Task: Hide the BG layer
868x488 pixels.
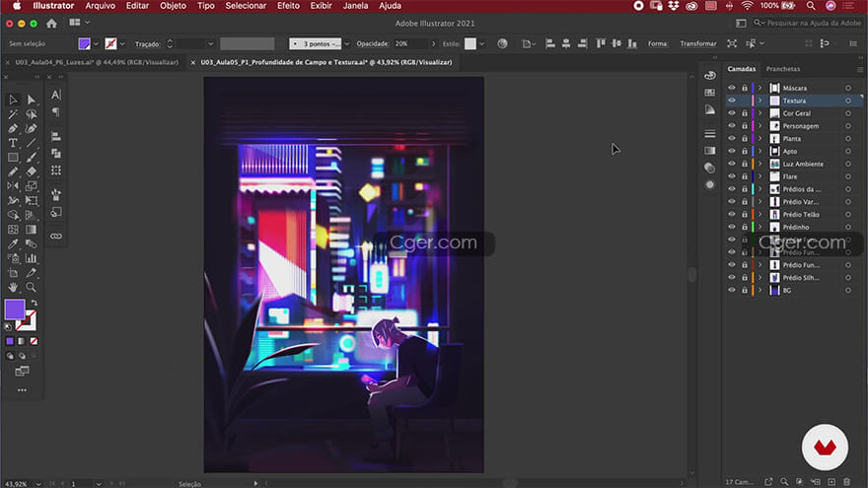Action: coord(732,290)
